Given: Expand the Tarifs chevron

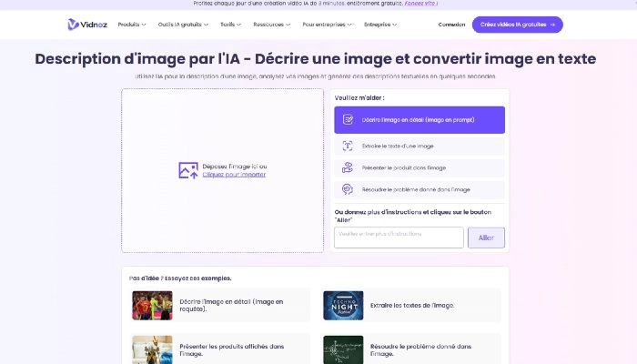Looking at the screenshot, I should [238, 25].
